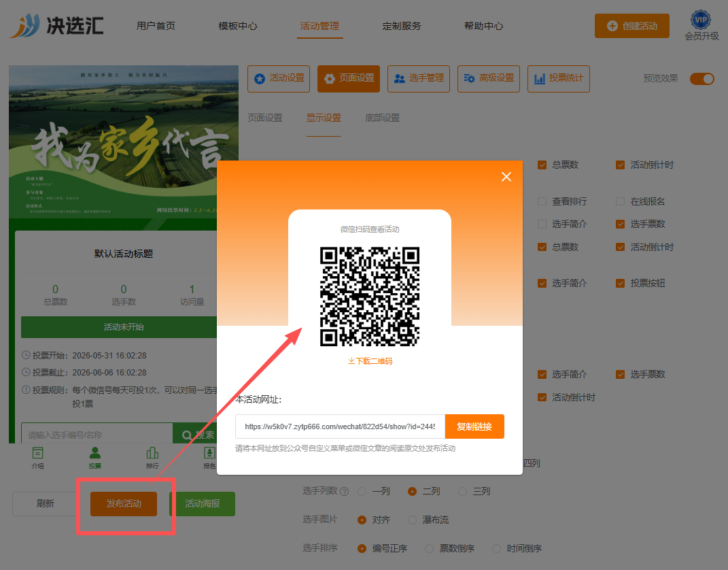Click the green 活动未开始 bar

[119, 327]
